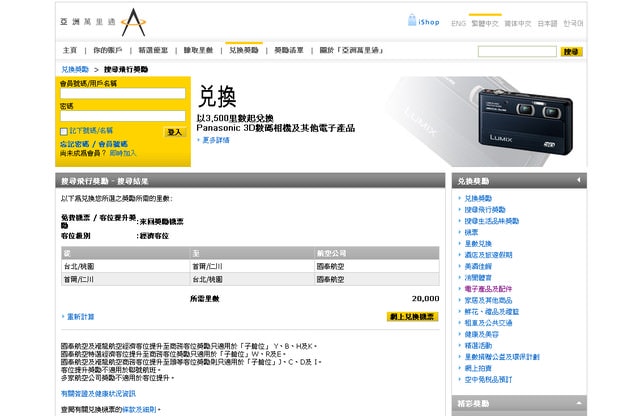This screenshot has width=640, height=416.
Task: Open the navigation item before 關於「亞洲萬里通」
Action: coord(289,50)
